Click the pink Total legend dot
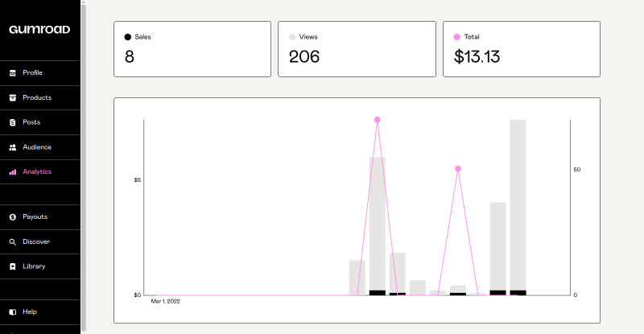This screenshot has height=334, width=644. click(457, 37)
